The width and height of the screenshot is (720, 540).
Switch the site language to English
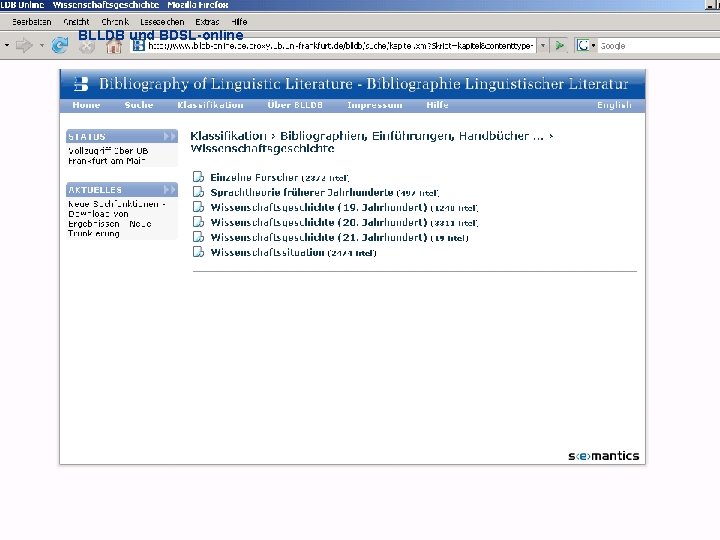[614, 105]
